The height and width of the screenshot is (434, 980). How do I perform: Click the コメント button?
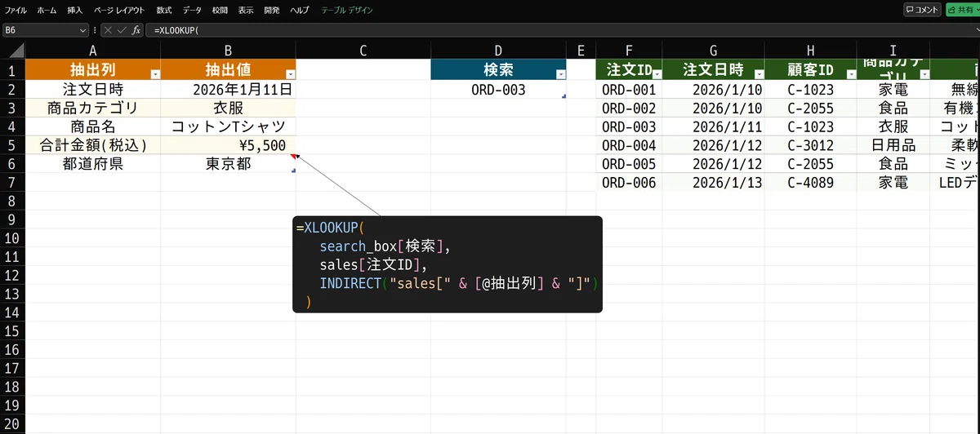coord(922,10)
